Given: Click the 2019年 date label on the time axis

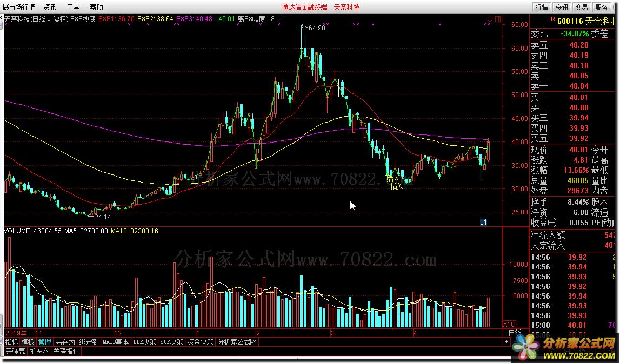Looking at the screenshot, I should pyautogui.click(x=16, y=333).
